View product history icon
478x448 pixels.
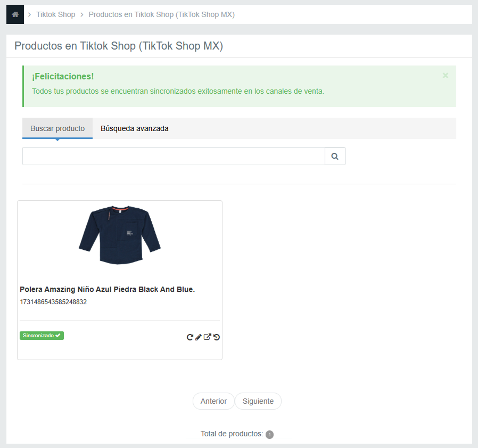point(217,337)
